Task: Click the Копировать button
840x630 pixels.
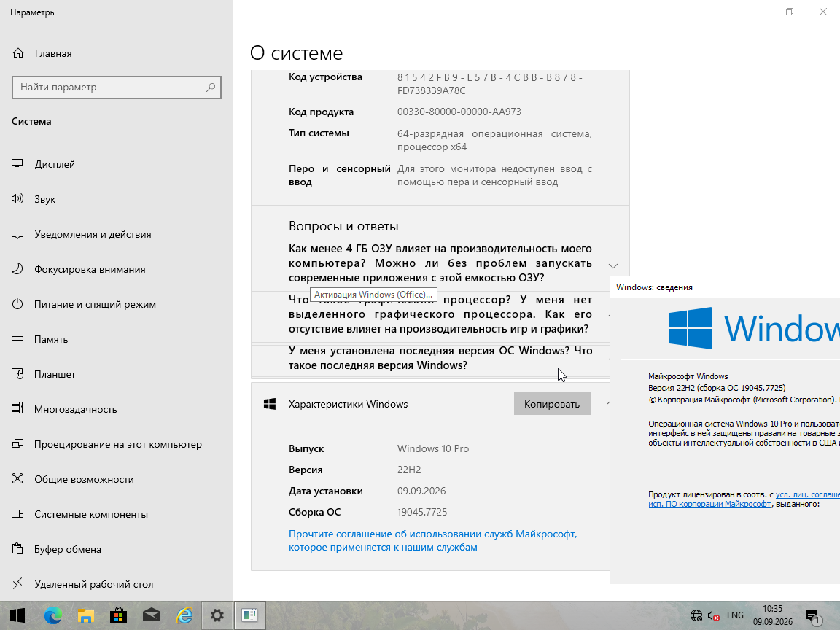Action: (552, 404)
